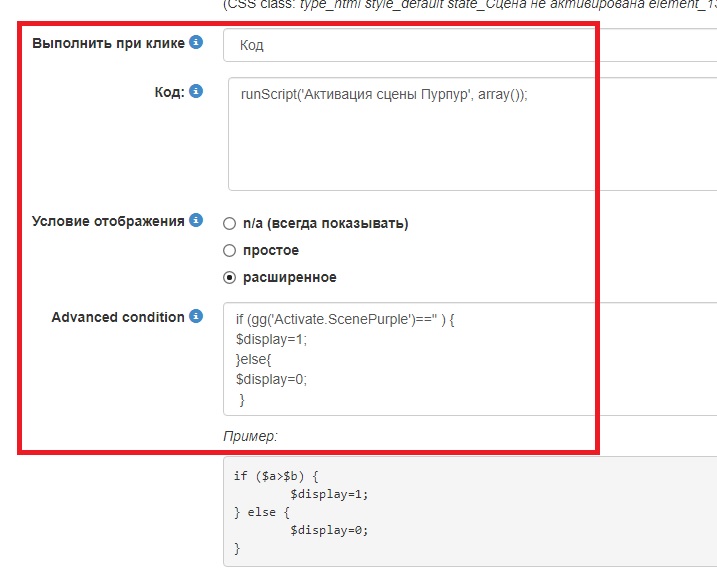The height and width of the screenshot is (578, 717).
Task: Click inside the Advanced condition code field
Action: (x=470, y=359)
